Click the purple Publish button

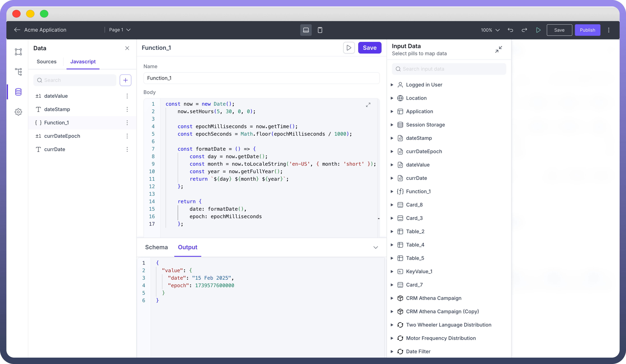coord(587,30)
